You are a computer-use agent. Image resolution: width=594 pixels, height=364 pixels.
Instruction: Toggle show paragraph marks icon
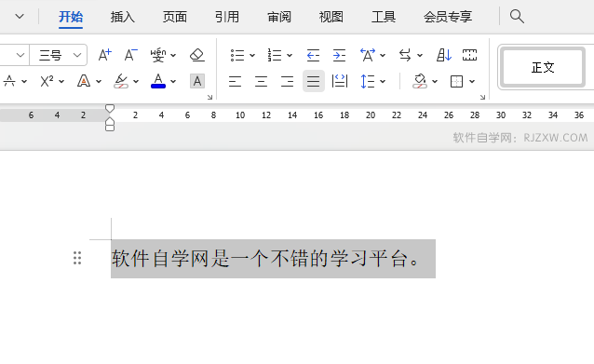click(x=469, y=55)
